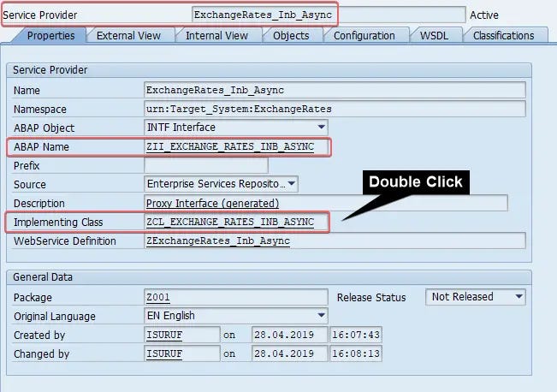Open the Internal View tab

[x=216, y=36]
